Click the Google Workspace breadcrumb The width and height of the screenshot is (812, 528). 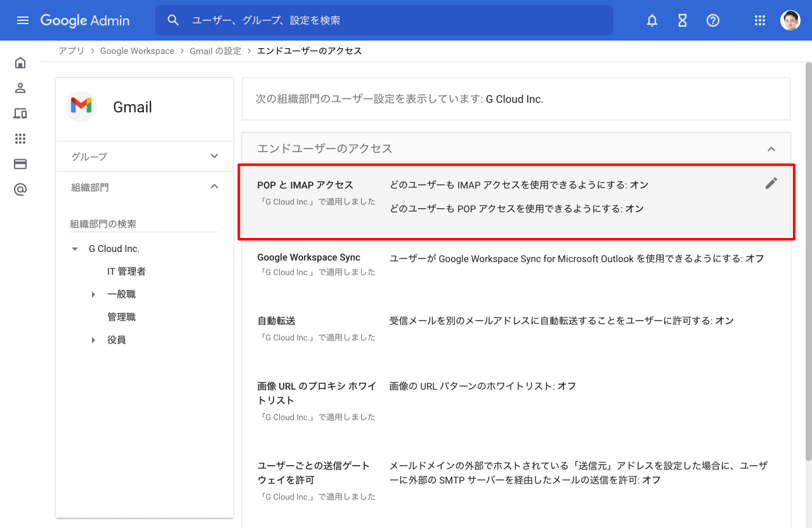(x=137, y=51)
